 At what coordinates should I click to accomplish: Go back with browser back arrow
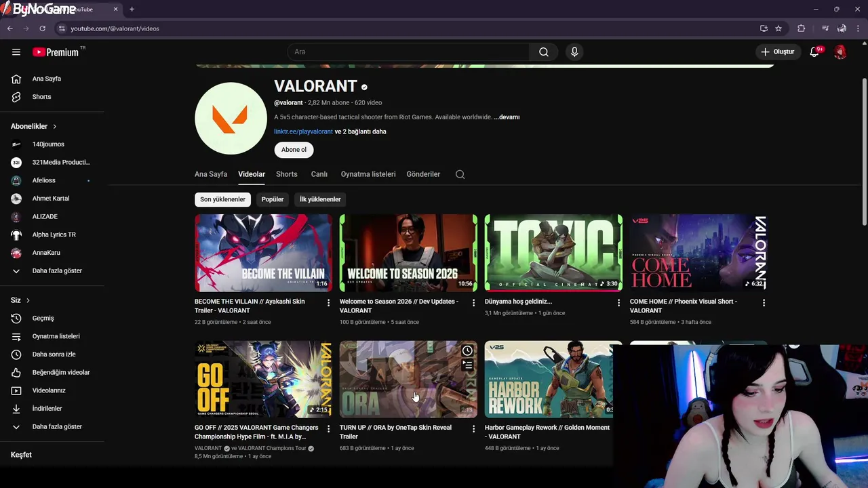point(9,28)
